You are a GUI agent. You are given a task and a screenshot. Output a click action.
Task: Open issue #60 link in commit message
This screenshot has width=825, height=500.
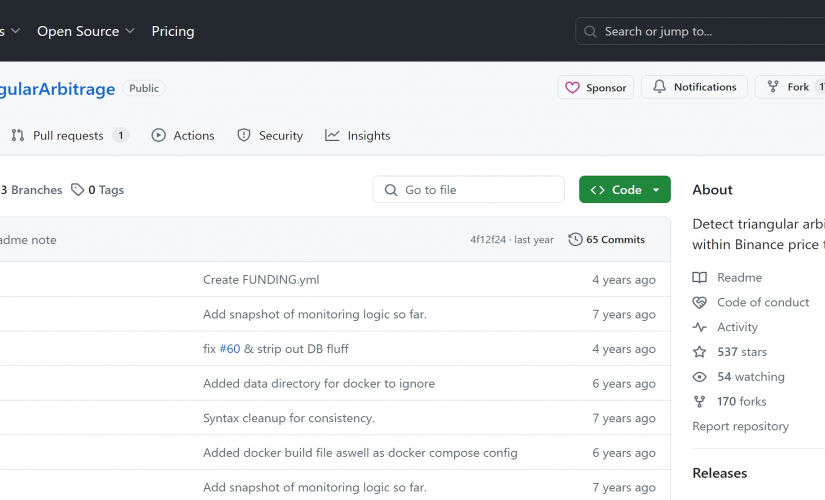click(230, 349)
